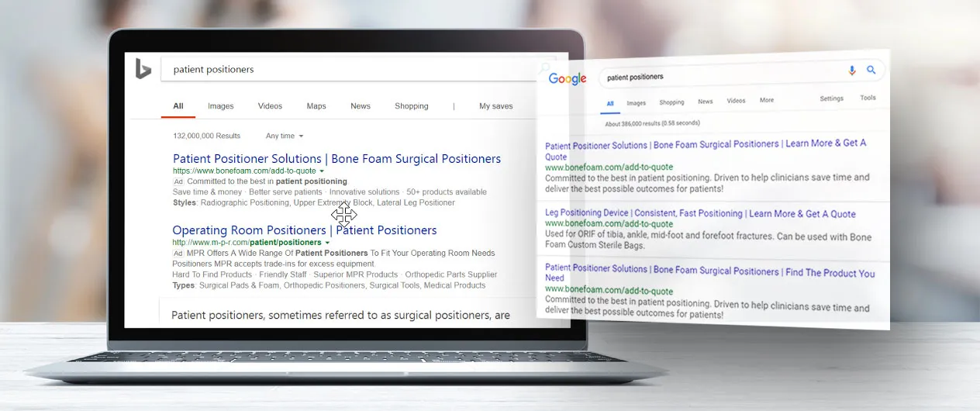The height and width of the screenshot is (411, 980).
Task: Click the Hard To Find Products text line
Action: click(x=335, y=275)
